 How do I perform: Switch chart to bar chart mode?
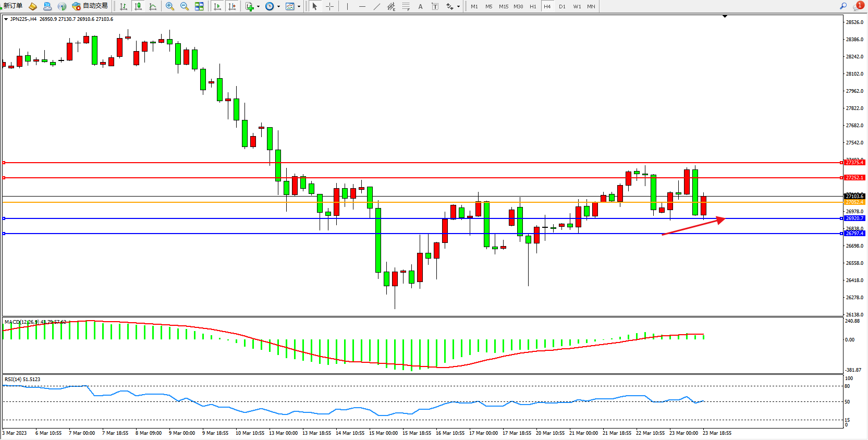click(x=124, y=6)
